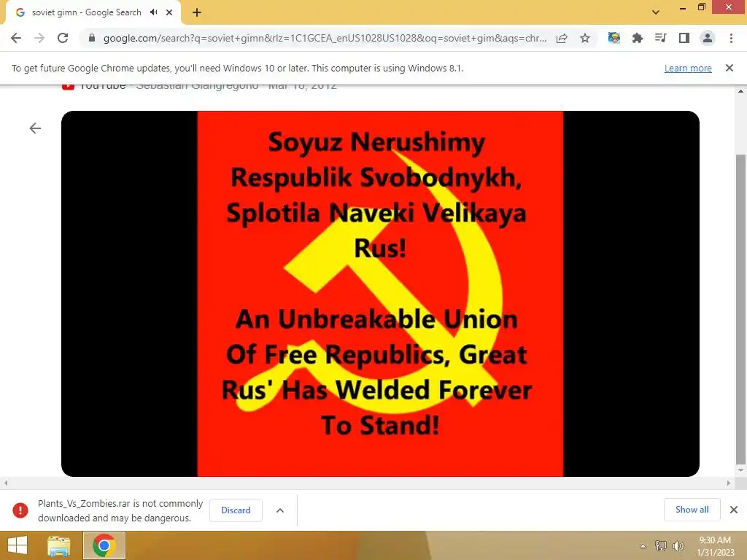Screen dimensions: 747x560
Task: Open Extensions puzzle piece menu
Action: click(x=638, y=38)
